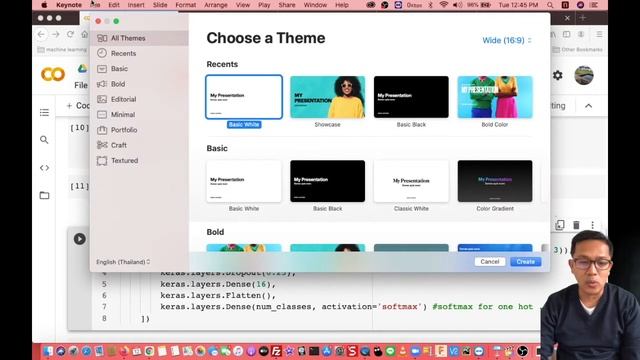Click the Spotlight search icon in menu bar
This screenshot has height=360, width=640.
point(550,5)
